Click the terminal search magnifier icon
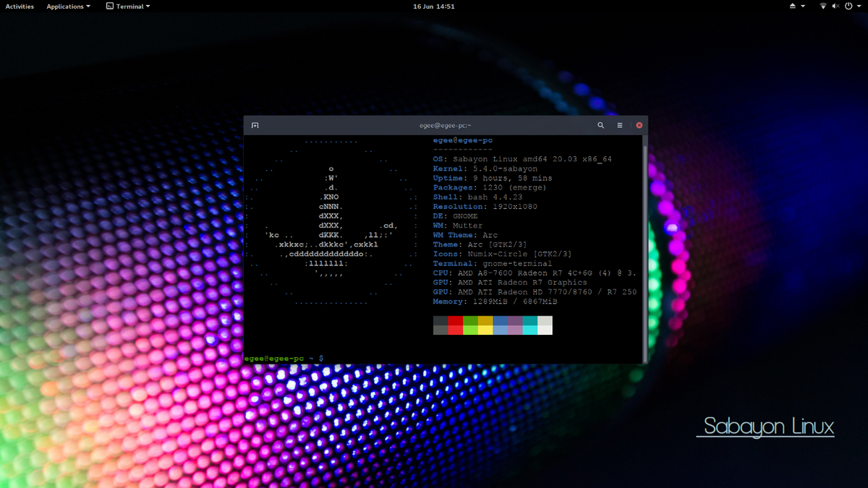 coord(600,125)
